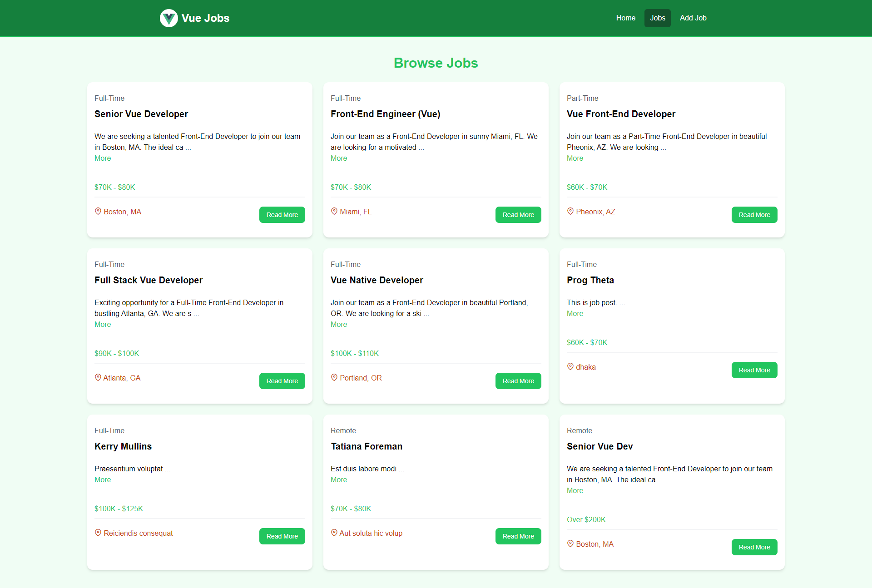The height and width of the screenshot is (588, 872).
Task: Click the pin icon beside Atlanta, GA
Action: [98, 377]
